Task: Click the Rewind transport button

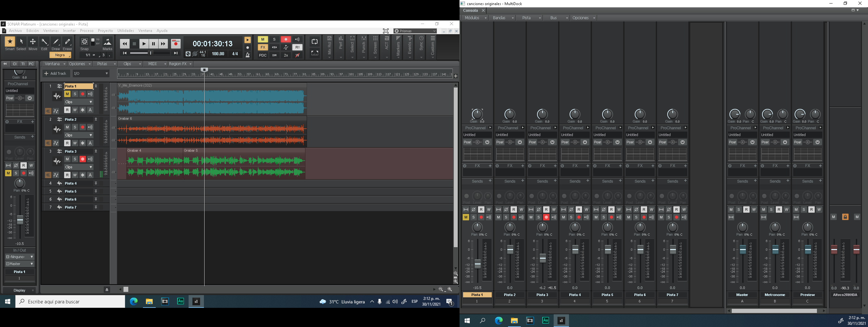Action: (x=125, y=44)
